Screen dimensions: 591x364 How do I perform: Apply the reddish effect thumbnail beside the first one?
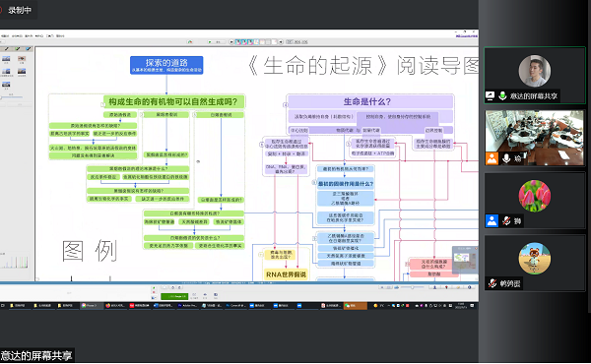(22, 59)
